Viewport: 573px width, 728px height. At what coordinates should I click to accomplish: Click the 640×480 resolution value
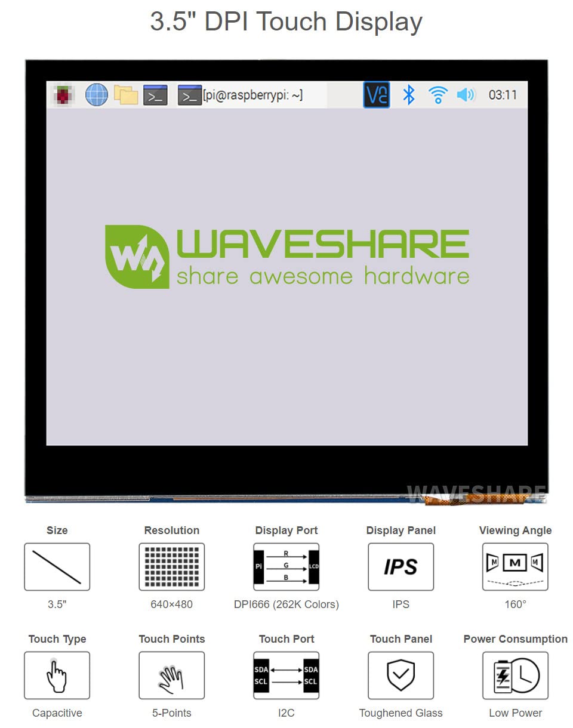(x=171, y=604)
